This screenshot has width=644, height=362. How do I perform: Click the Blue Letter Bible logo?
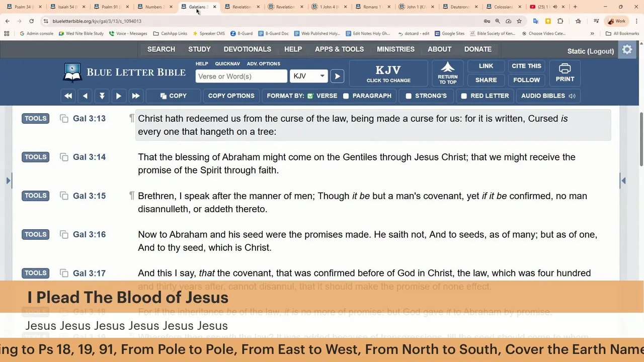(x=124, y=72)
